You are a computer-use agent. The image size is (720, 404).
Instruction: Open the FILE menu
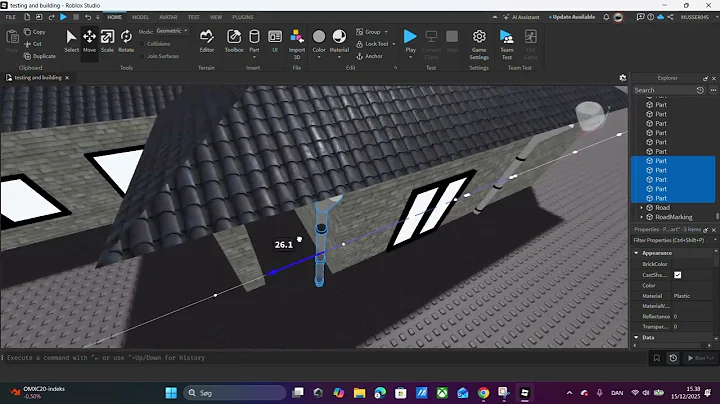point(11,17)
